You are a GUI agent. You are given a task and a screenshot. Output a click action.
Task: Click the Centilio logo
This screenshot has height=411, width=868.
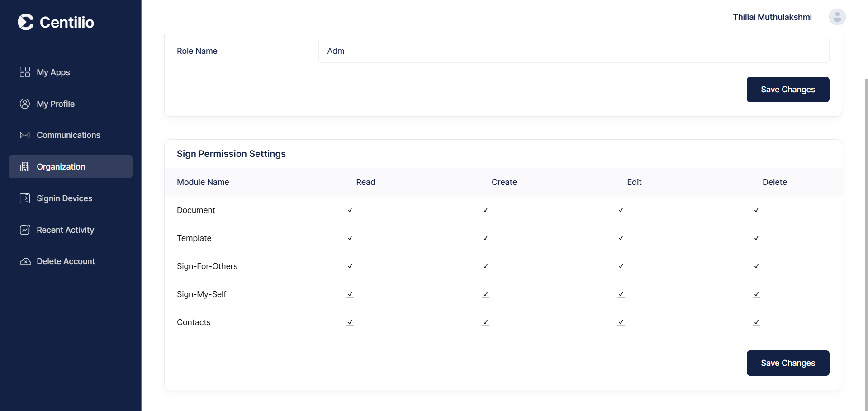[55, 22]
